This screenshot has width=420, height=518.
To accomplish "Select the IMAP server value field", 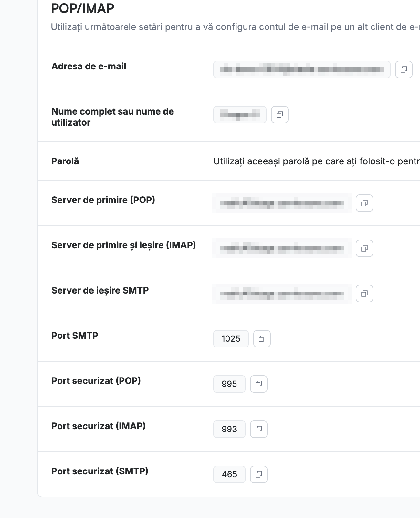I will click(x=282, y=248).
